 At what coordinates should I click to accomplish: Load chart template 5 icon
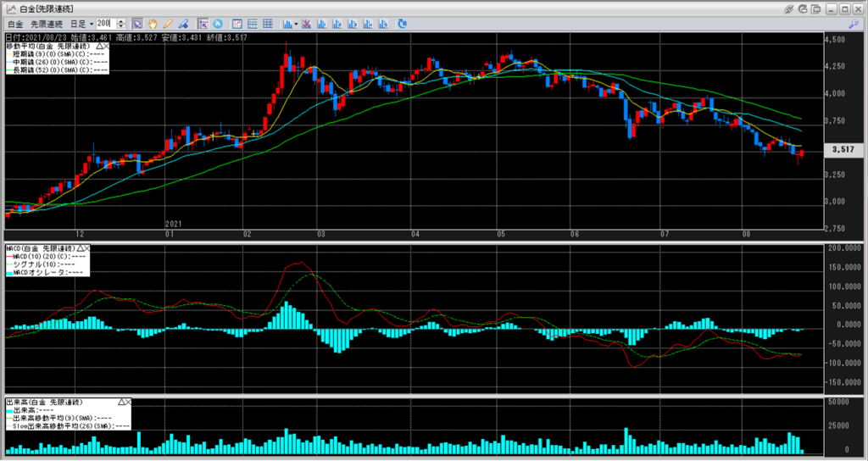coord(383,24)
